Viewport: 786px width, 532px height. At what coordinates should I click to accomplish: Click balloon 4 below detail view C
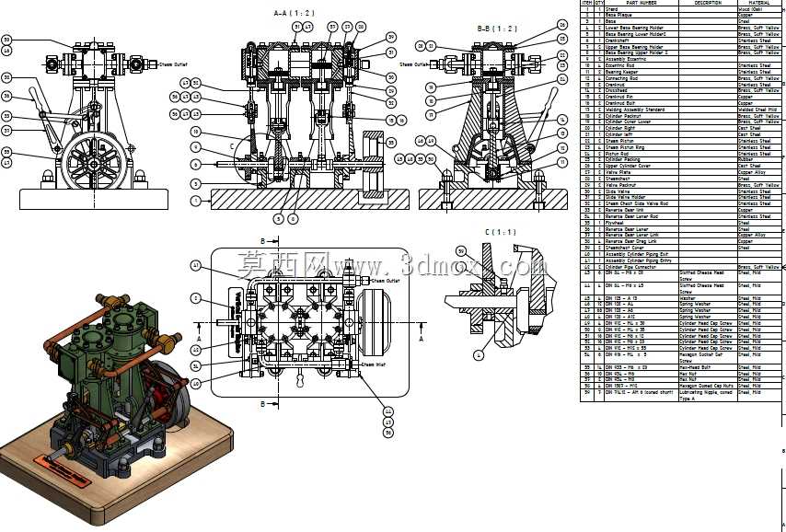pyautogui.click(x=479, y=355)
